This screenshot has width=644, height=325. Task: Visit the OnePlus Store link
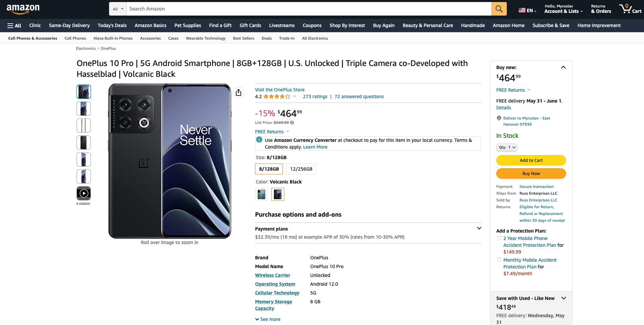280,90
